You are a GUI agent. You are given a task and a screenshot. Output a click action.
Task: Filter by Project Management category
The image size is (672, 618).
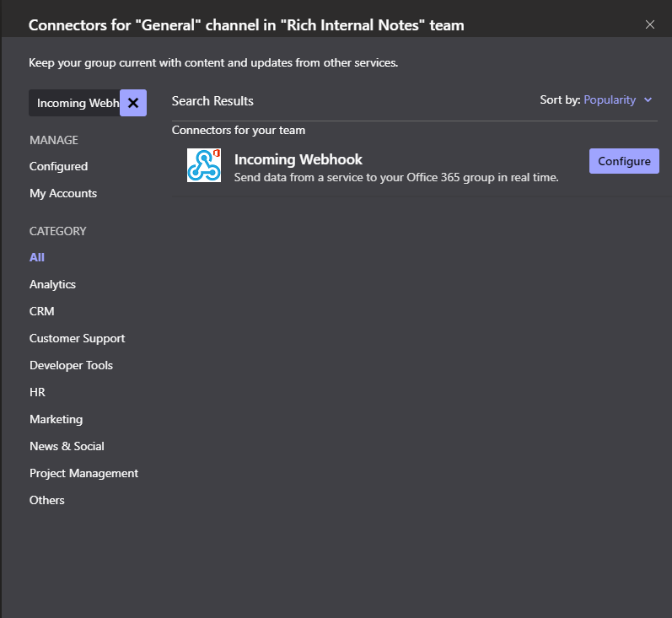point(84,473)
